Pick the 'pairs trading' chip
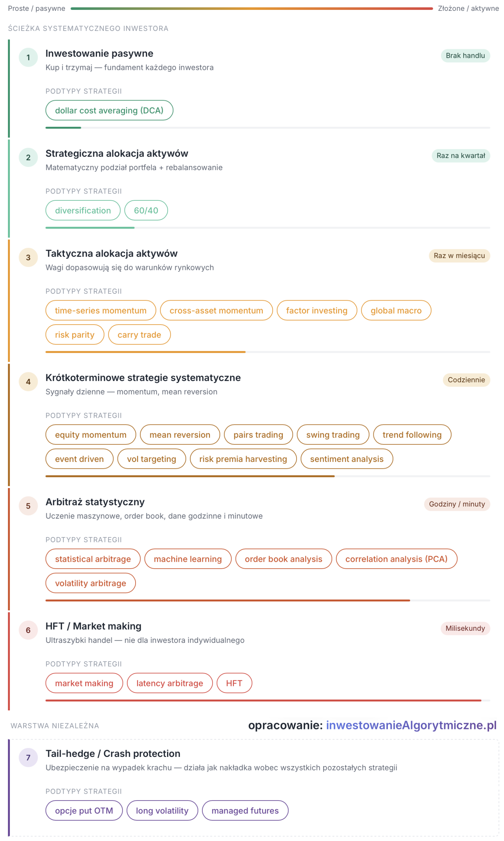The height and width of the screenshot is (841, 504). pyautogui.click(x=258, y=434)
